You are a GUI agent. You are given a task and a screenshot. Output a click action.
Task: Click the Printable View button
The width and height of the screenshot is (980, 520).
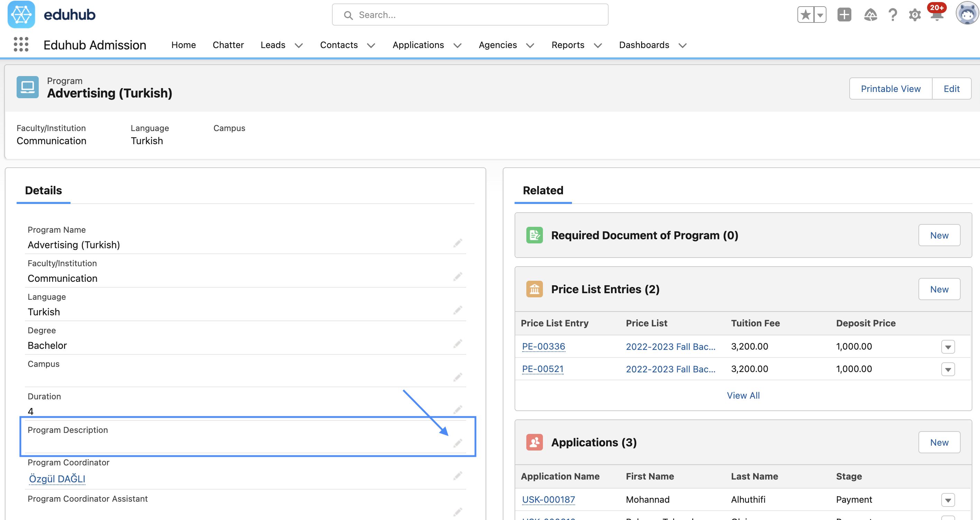(890, 89)
